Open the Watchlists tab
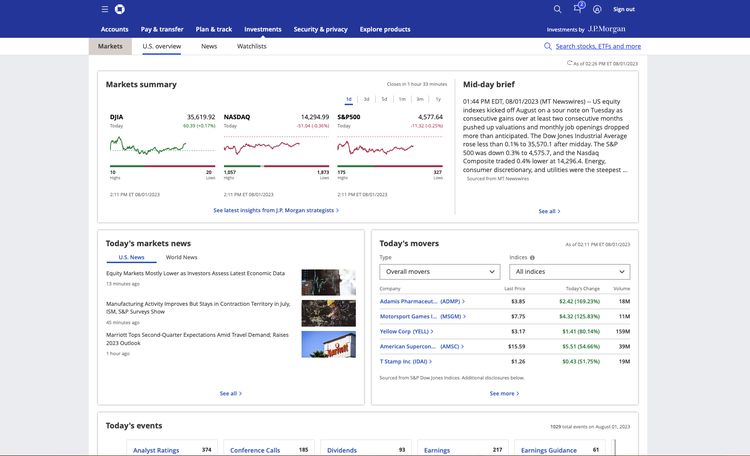Screen dimensions: 750x456 point(252,46)
